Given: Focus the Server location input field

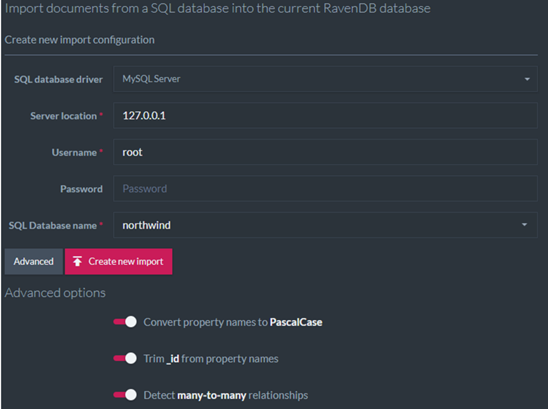Looking at the screenshot, I should click(x=325, y=115).
